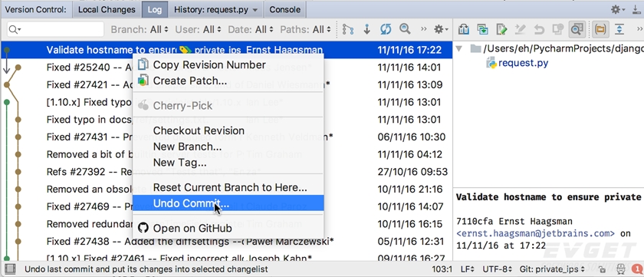Click the magnifier icon in log toolbar

coord(405,29)
